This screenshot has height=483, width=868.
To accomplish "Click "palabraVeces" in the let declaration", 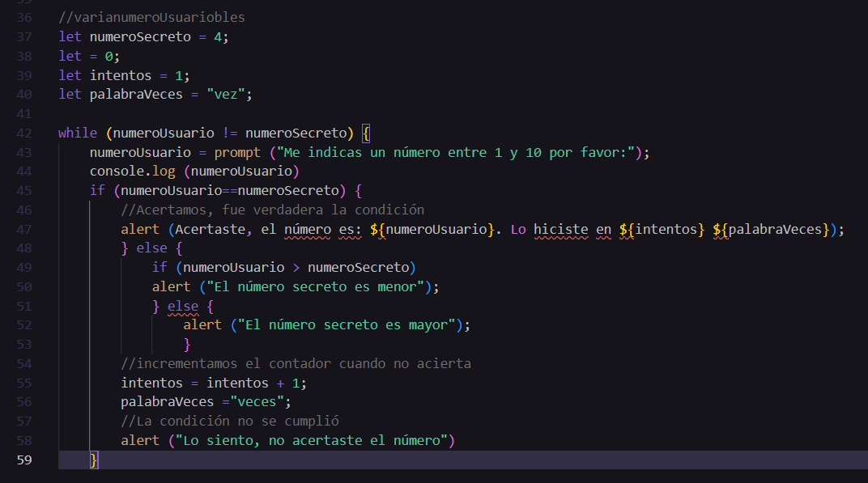I will click(136, 95).
